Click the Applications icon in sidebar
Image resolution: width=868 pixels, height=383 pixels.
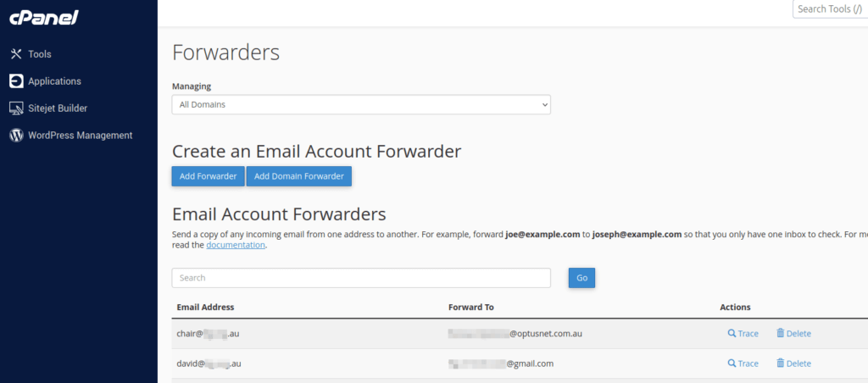[x=15, y=81]
